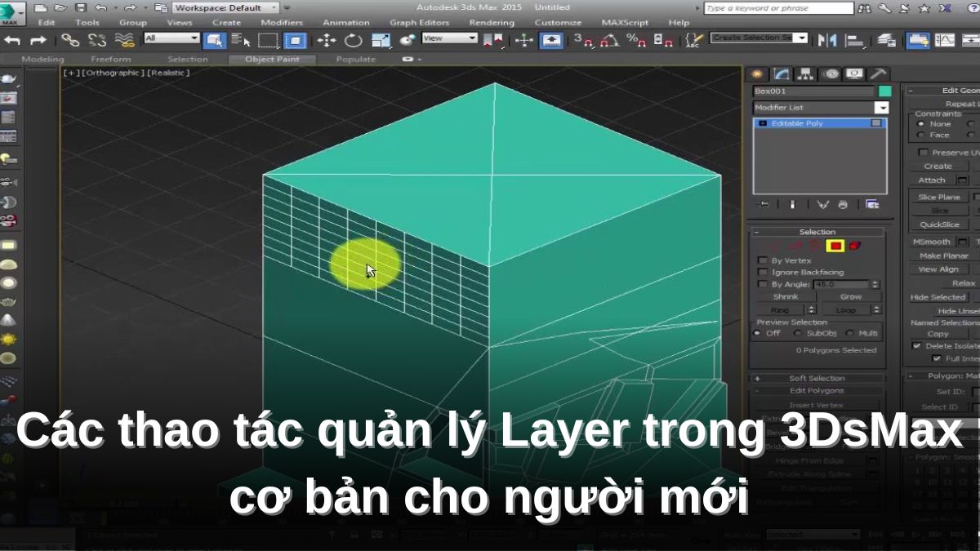Click the Align tool icon
Viewport: 980px width, 551px height.
click(854, 39)
